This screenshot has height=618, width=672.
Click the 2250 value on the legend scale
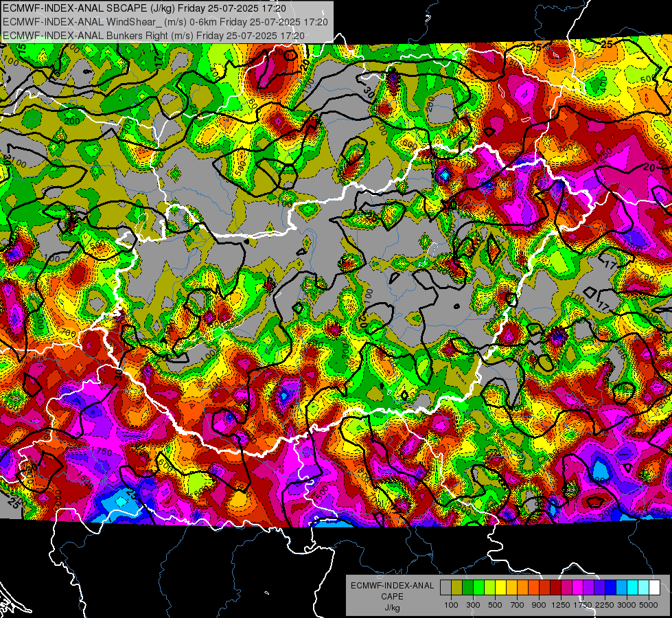[x=605, y=605]
